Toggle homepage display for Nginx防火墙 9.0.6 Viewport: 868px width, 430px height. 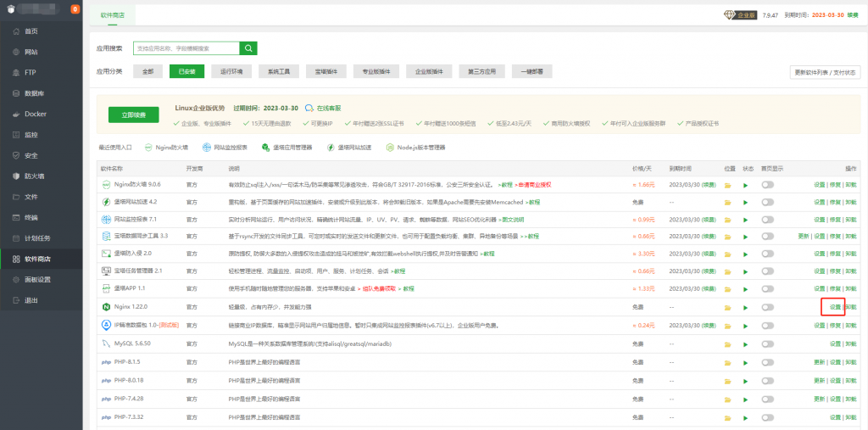point(768,184)
